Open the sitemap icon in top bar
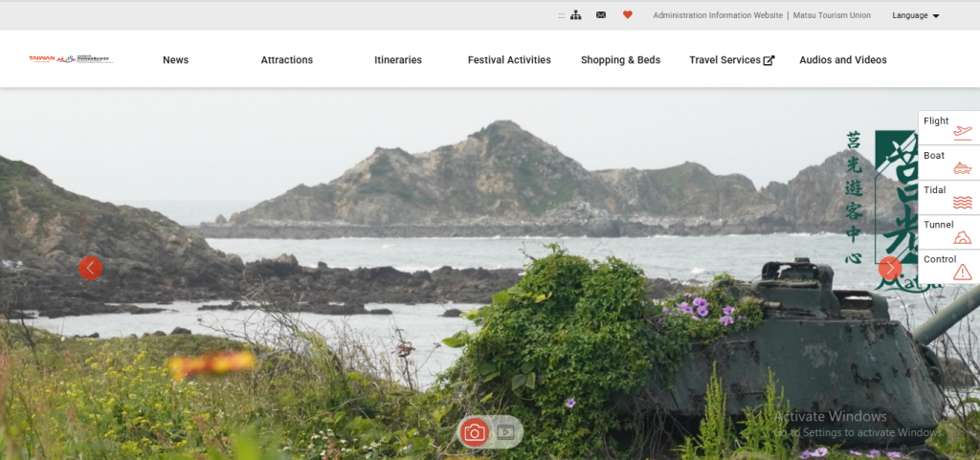980x460 pixels. [576, 15]
